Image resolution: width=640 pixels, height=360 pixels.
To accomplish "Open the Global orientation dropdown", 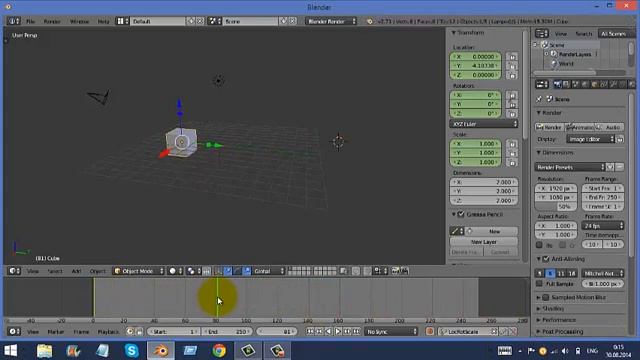I will point(268,271).
